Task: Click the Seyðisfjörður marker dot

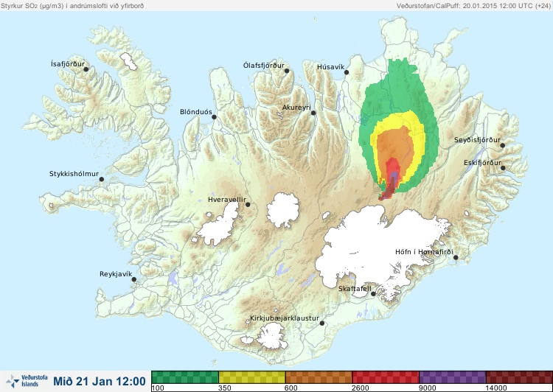Action: point(503,145)
